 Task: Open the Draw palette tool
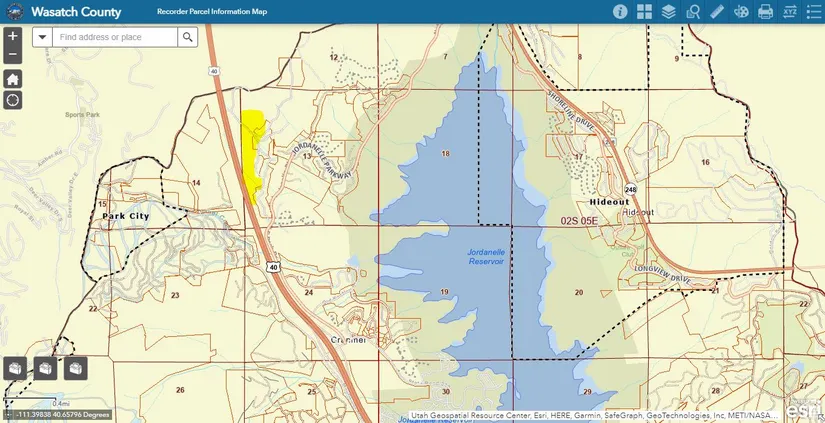741,12
